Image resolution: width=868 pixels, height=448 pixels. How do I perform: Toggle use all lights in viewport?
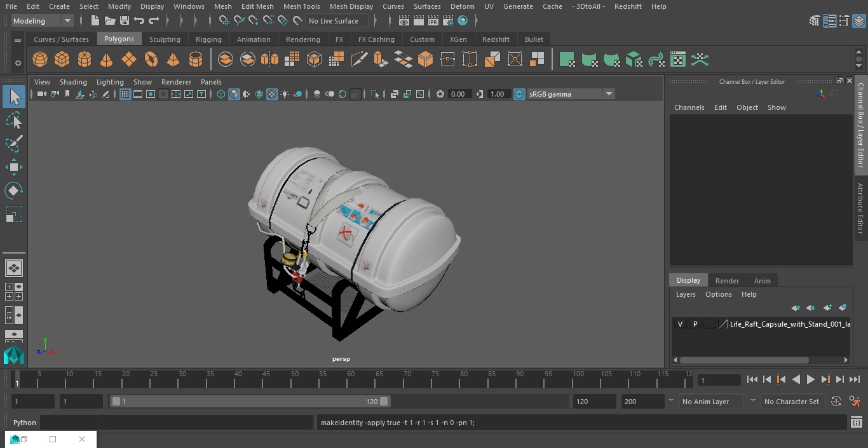click(x=285, y=94)
